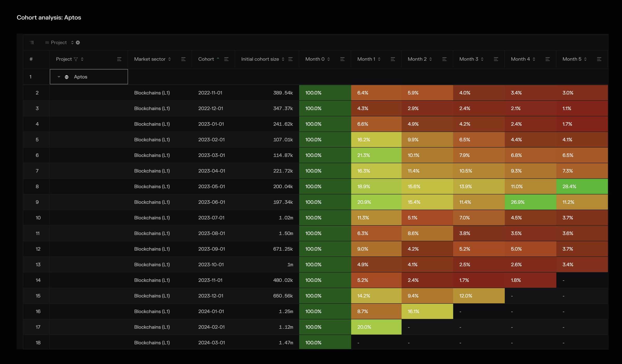Open the Month 3 column menu
The height and width of the screenshot is (364, 622).
496,59
